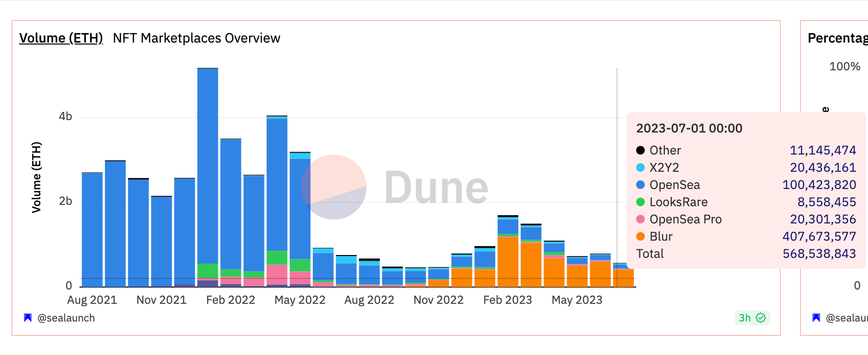Click the August 2021 OpenSea bar

(x=92, y=230)
